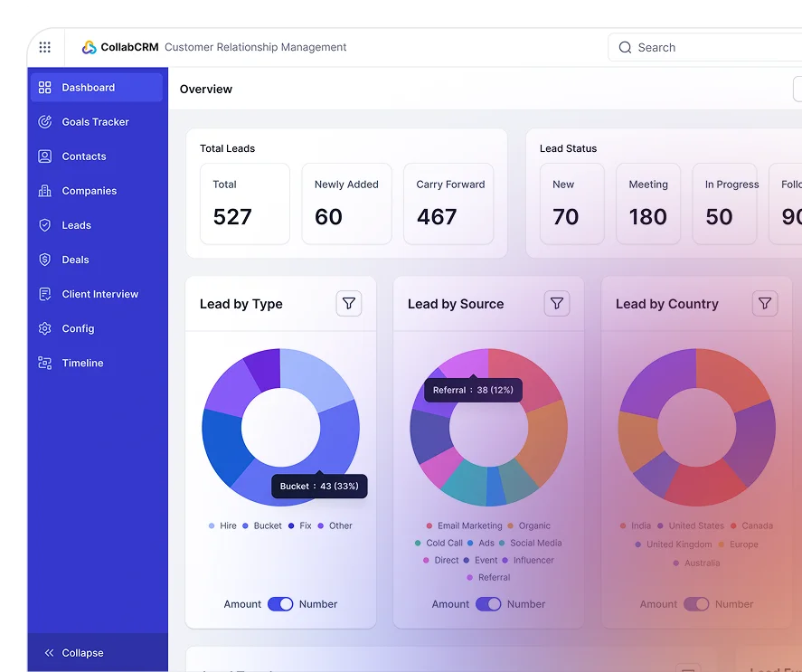Click the Config gear icon

[x=45, y=328]
